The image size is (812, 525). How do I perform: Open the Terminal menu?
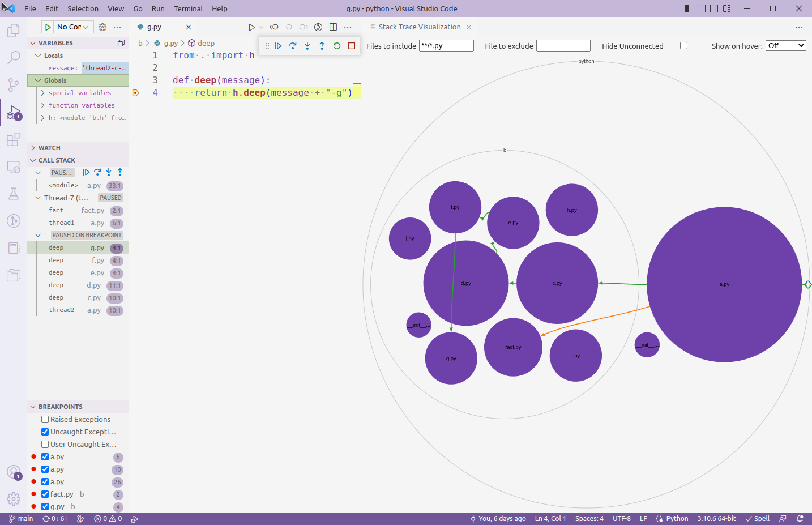[188, 8]
